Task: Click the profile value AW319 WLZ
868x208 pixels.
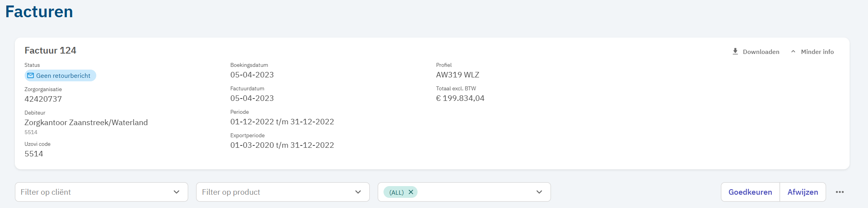Action: [x=457, y=75]
